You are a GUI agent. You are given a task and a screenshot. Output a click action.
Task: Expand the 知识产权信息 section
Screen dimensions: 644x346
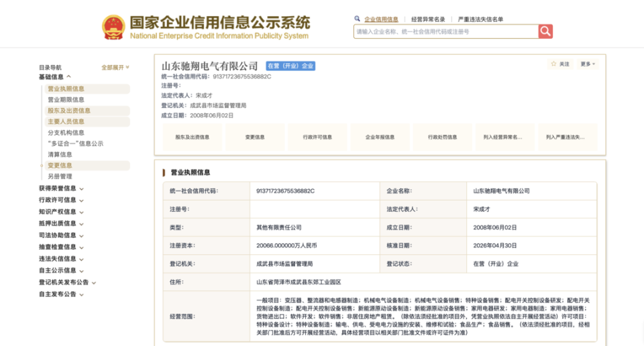61,212
